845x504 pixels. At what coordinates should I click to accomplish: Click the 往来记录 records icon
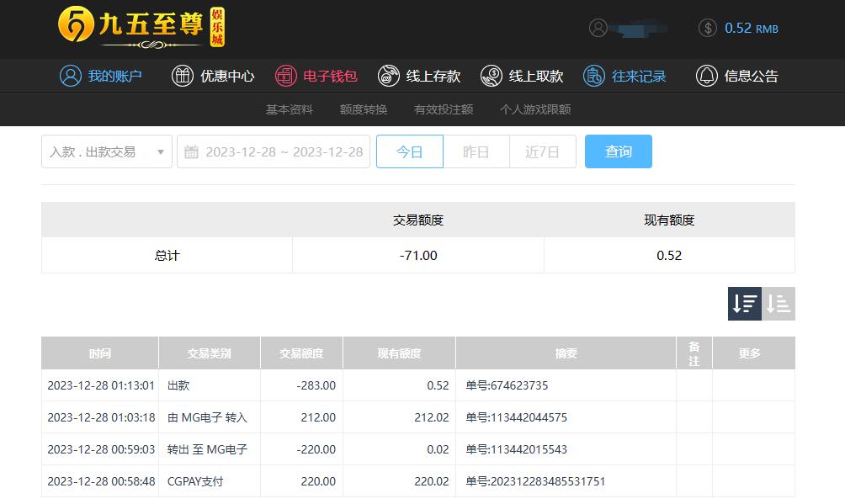pyautogui.click(x=594, y=76)
